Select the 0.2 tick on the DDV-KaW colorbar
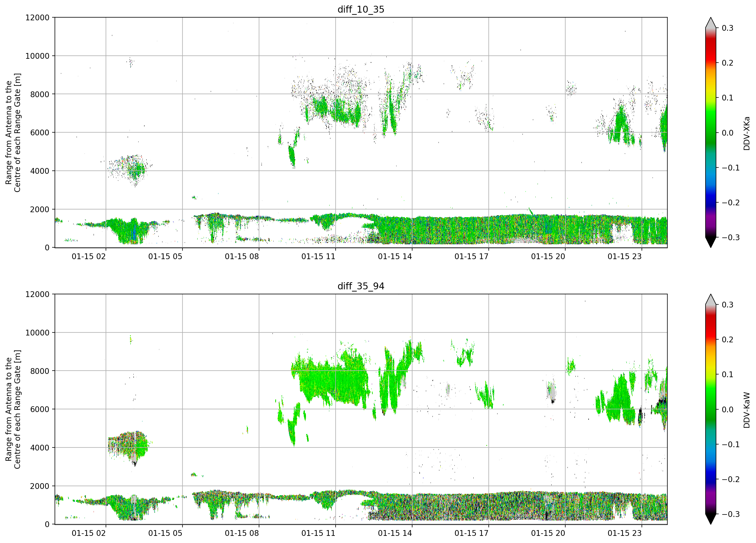Image resolution: width=756 pixels, height=543 pixels. (727, 340)
